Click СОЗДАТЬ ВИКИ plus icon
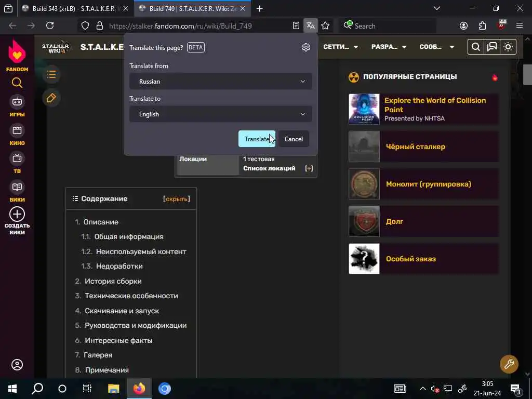 tap(17, 215)
